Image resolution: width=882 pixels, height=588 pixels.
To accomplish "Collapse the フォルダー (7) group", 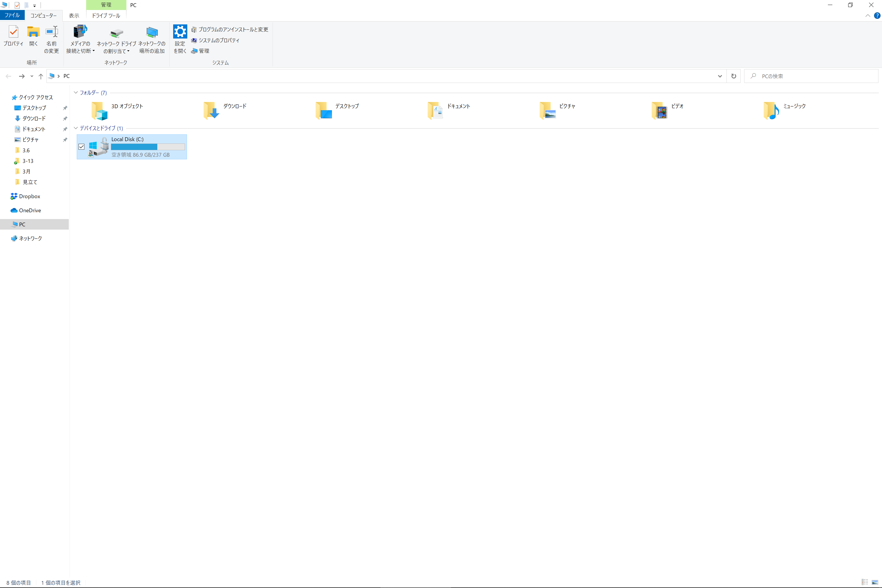I will point(76,93).
